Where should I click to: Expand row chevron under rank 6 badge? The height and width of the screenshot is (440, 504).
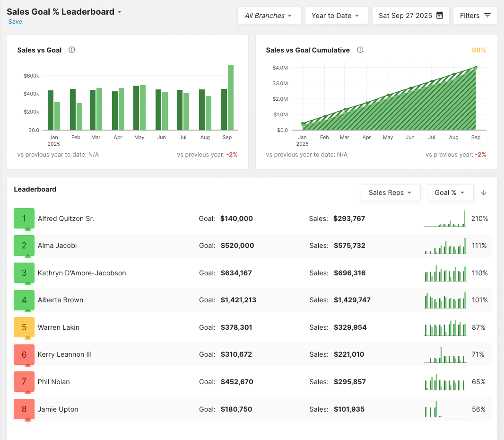[27, 365]
